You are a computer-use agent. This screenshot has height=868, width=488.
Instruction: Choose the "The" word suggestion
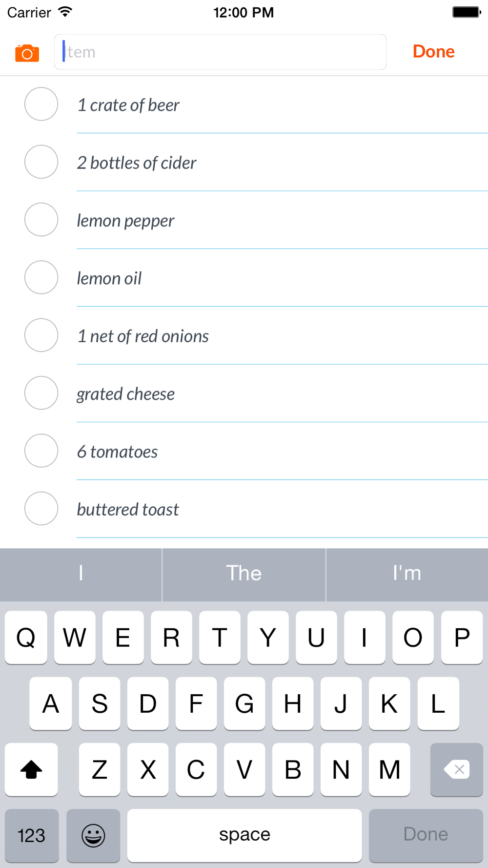click(244, 574)
